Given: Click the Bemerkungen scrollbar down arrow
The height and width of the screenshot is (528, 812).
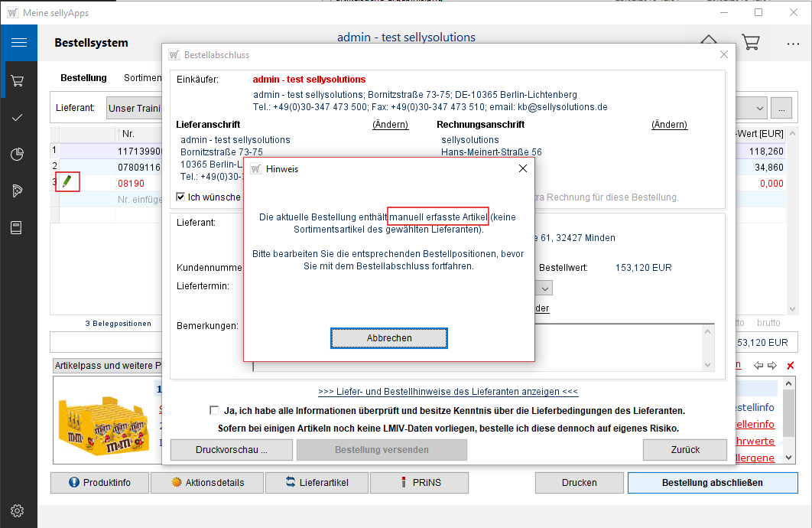Looking at the screenshot, I should point(708,365).
